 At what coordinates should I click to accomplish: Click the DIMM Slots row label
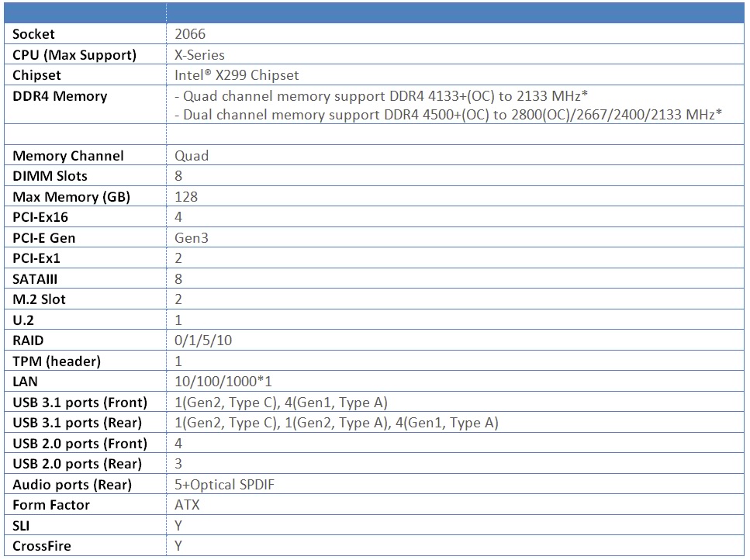(50, 176)
